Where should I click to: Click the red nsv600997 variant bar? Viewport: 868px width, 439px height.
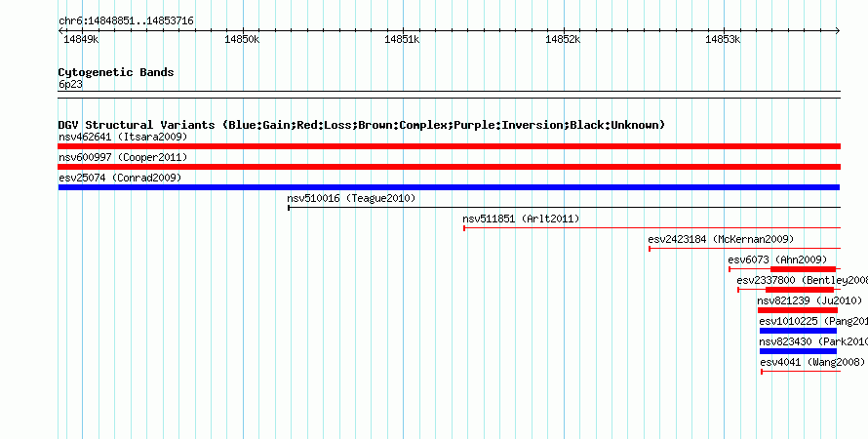click(x=449, y=167)
